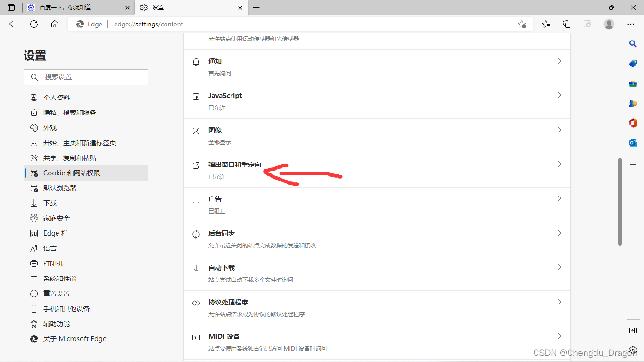Open the Collections panel
Viewport: 644px width, 362px height.
567,24
